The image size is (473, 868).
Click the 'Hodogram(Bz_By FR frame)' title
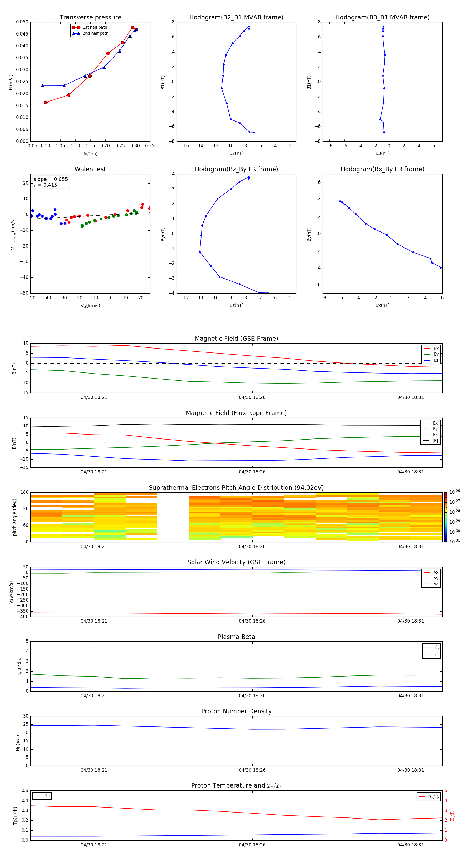pyautogui.click(x=236, y=169)
